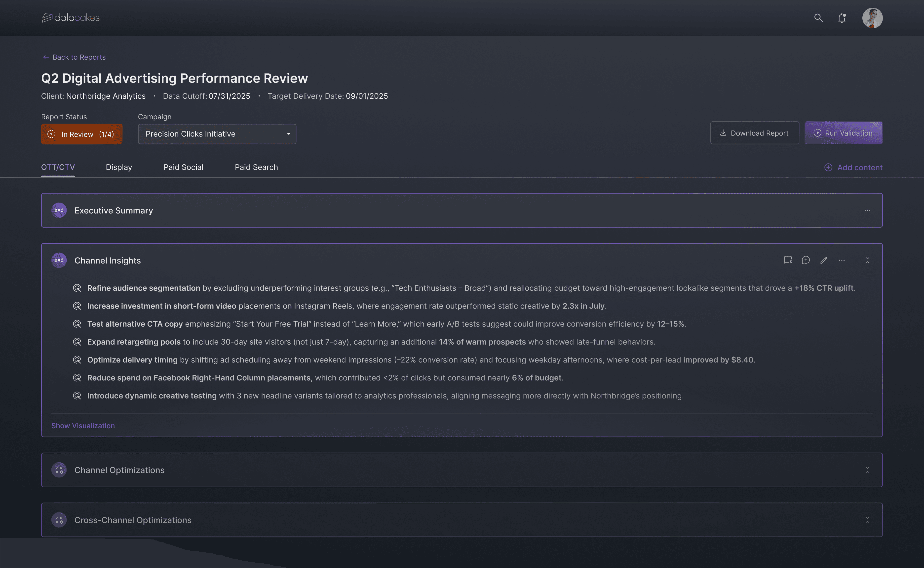The image size is (924, 568).
Task: Open Executive Summary more options menu
Action: (867, 210)
